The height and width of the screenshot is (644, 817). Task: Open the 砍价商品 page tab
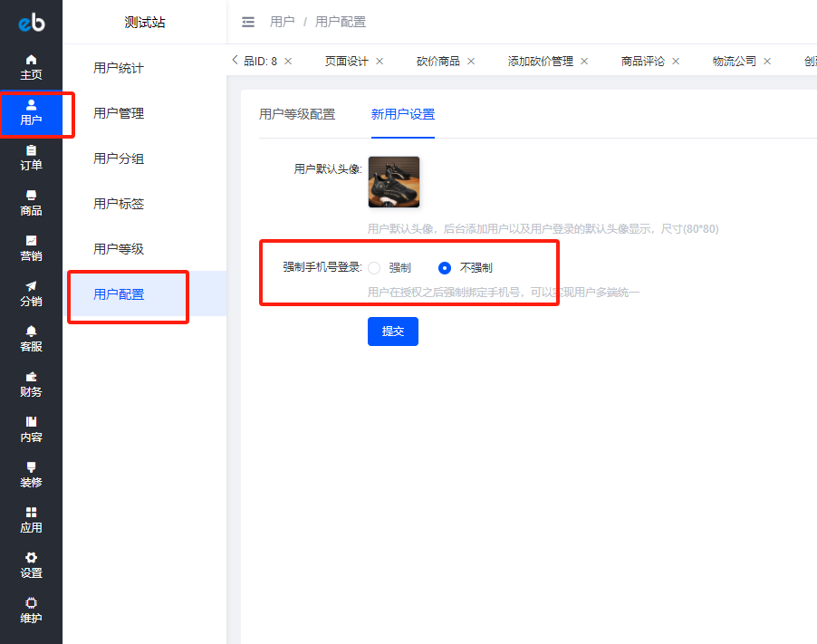(437, 62)
